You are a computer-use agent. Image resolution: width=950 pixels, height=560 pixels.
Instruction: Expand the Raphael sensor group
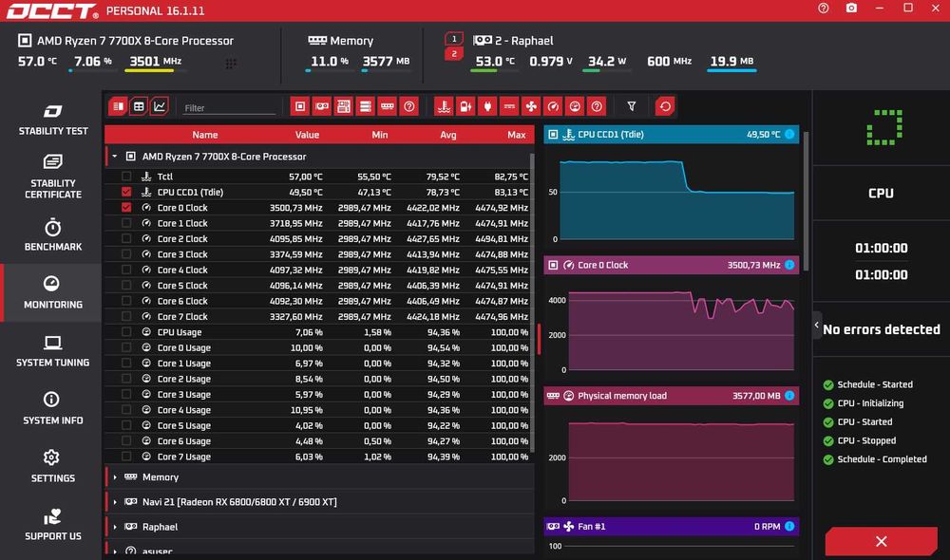coord(115,527)
